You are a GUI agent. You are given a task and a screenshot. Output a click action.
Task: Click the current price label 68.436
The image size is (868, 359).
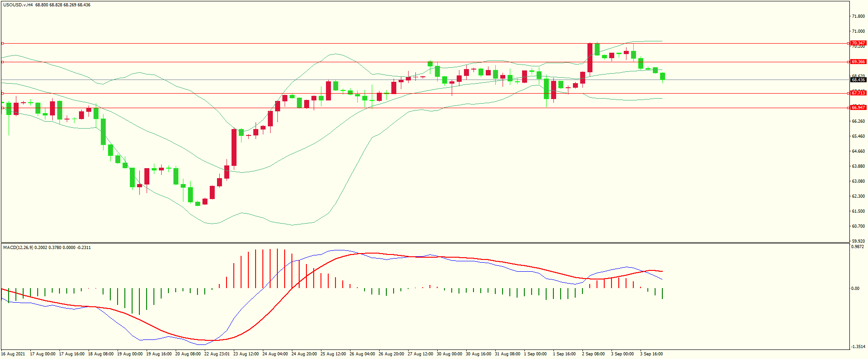[858, 80]
